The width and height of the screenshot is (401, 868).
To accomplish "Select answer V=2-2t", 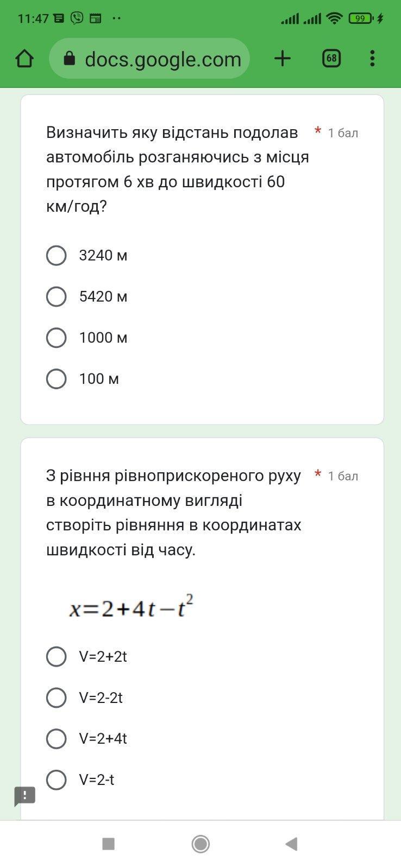I will [57, 698].
